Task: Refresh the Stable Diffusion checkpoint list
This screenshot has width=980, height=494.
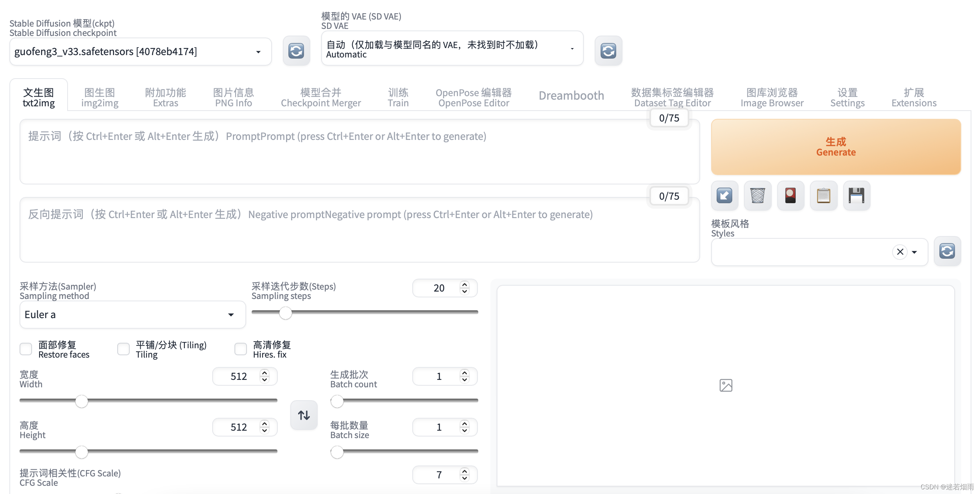Action: 296,50
